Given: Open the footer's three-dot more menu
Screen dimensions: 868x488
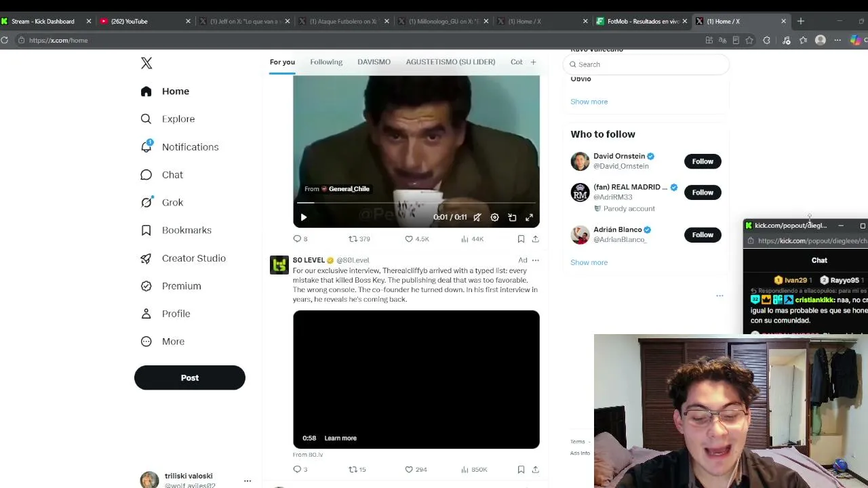Looking at the screenshot, I should point(719,296).
